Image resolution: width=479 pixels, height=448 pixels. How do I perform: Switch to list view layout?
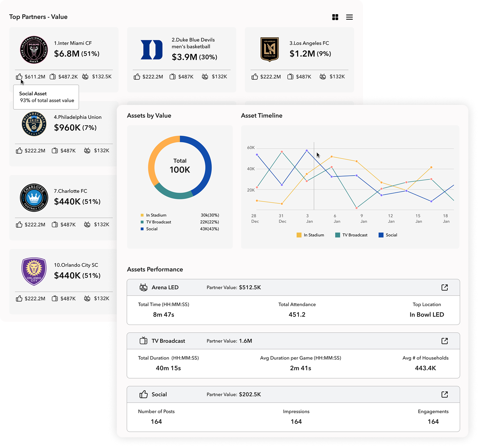[x=349, y=17]
